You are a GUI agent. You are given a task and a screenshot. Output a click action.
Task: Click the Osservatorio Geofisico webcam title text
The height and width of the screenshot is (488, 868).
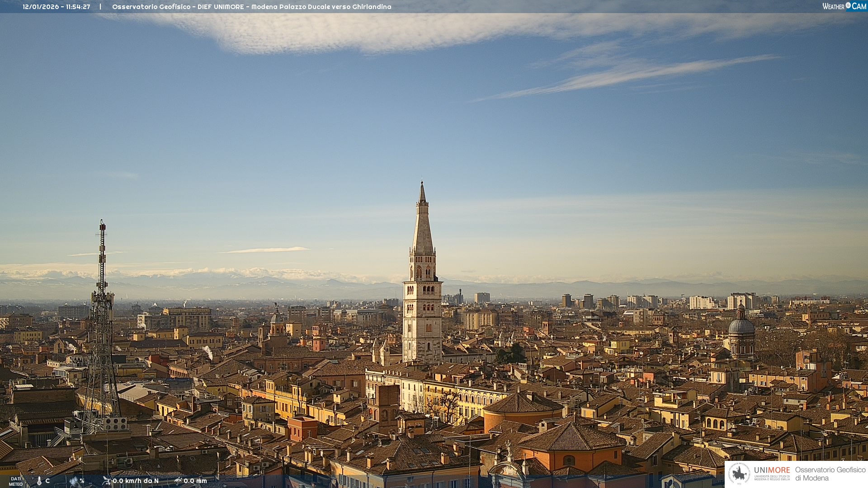tap(251, 7)
